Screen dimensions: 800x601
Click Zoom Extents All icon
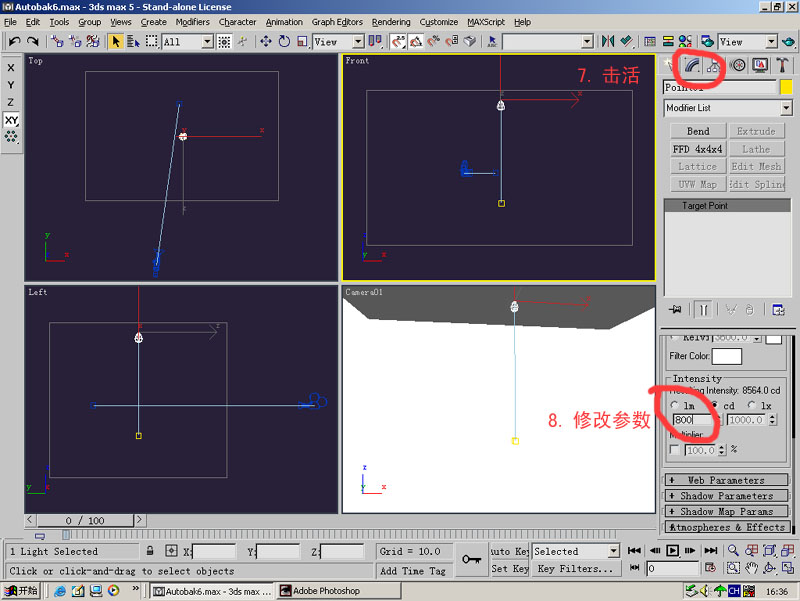pyautogui.click(x=788, y=550)
